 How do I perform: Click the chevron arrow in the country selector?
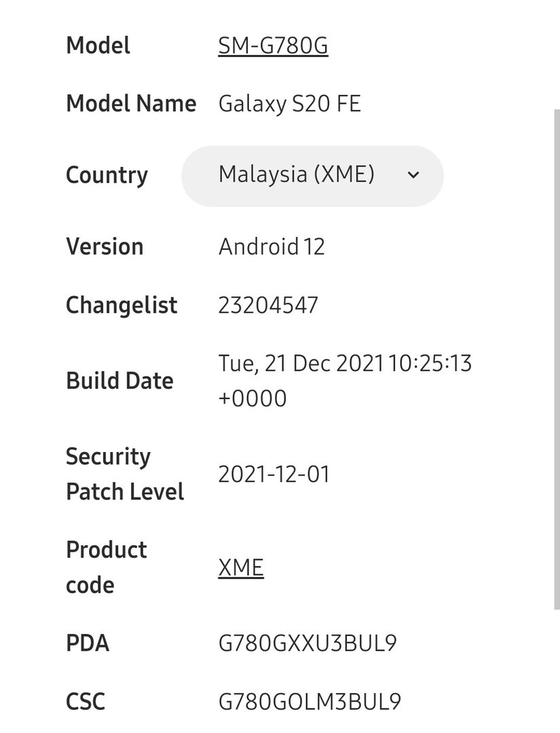pos(413,175)
